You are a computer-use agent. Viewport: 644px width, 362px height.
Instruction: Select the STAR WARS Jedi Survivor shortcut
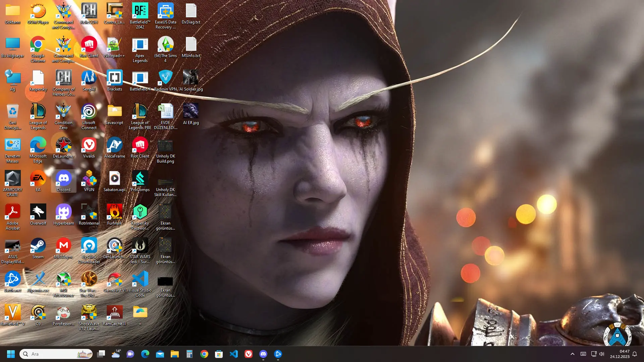click(x=140, y=250)
